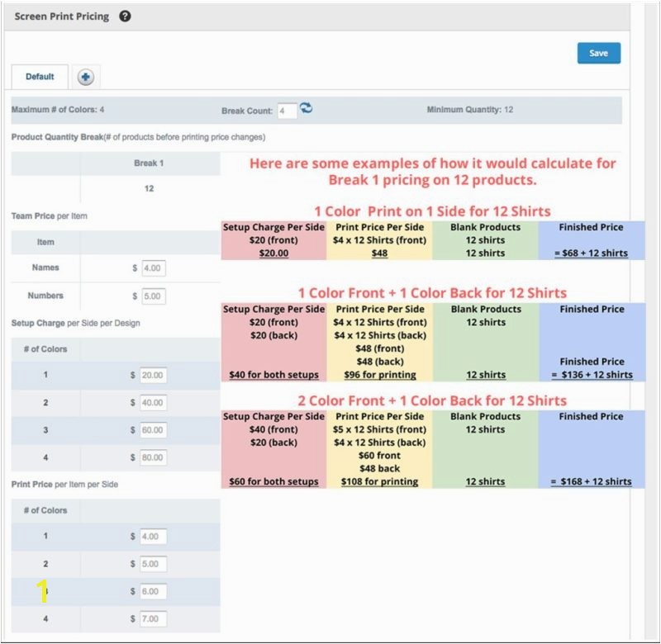Click setup charge field for 4 colors
This screenshot has width=661, height=644.
click(x=153, y=457)
